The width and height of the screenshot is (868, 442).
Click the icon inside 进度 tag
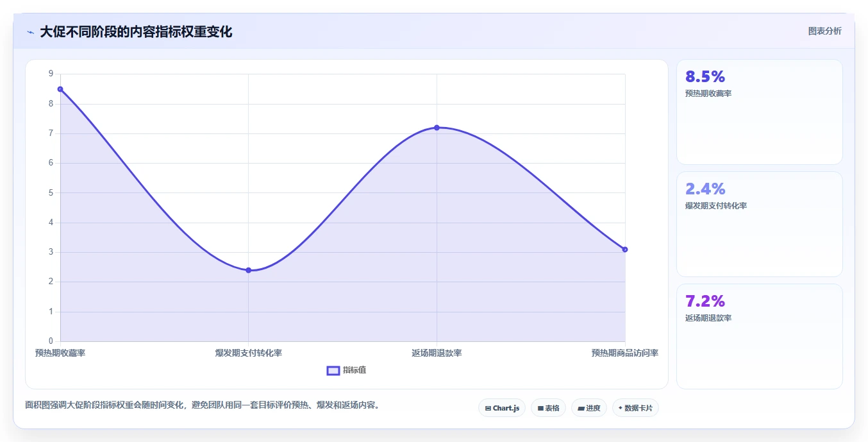point(581,408)
